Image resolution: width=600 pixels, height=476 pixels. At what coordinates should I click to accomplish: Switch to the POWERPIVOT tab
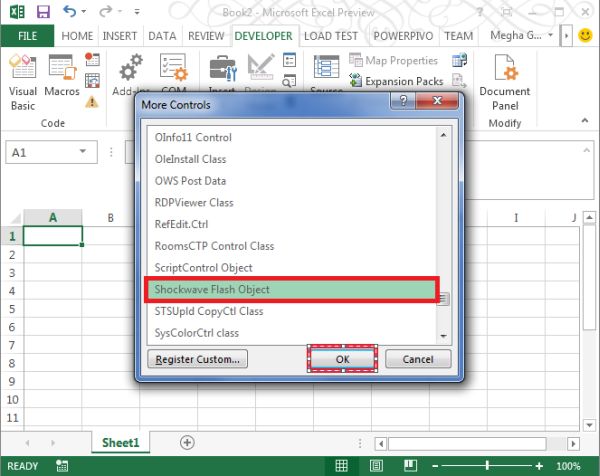(403, 36)
